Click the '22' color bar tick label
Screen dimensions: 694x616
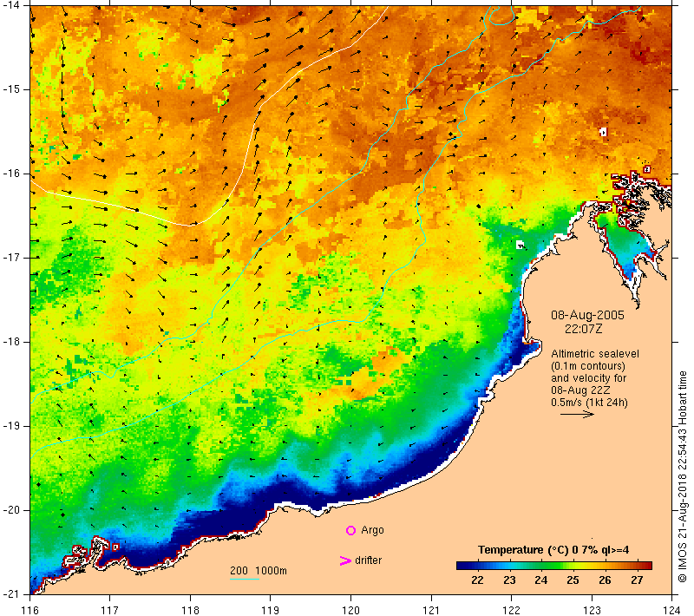[x=477, y=580]
